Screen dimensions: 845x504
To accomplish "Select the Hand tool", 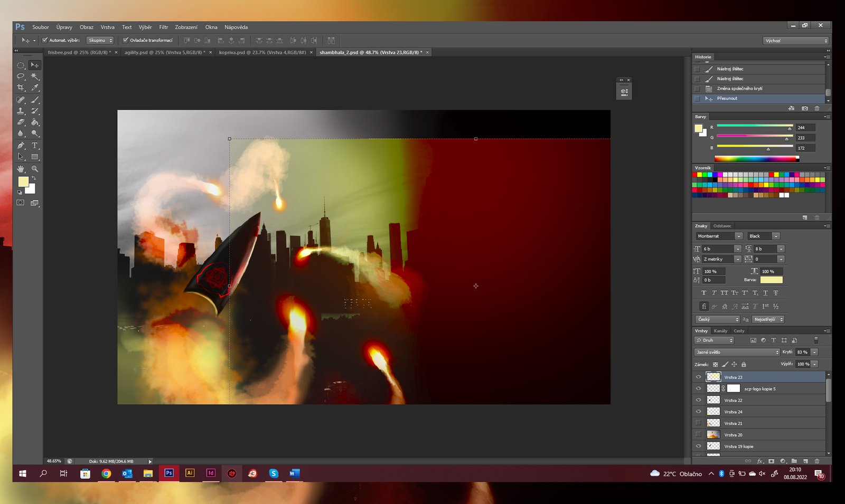I will tap(21, 169).
